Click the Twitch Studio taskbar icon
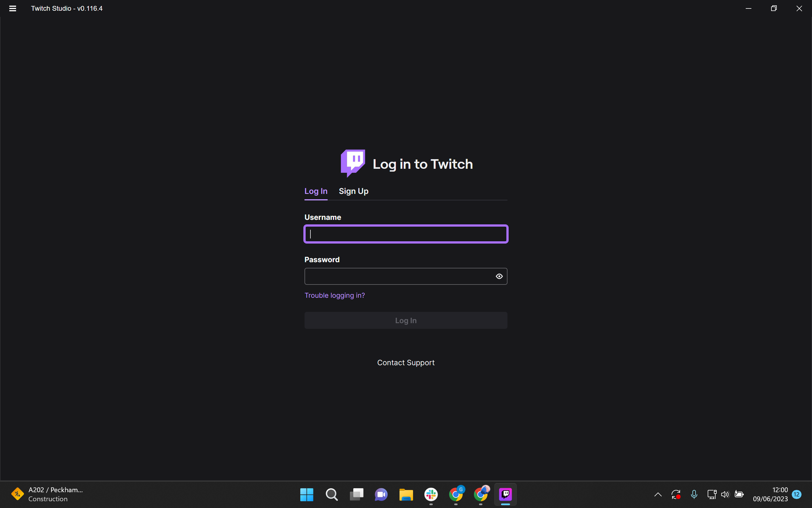 505,494
